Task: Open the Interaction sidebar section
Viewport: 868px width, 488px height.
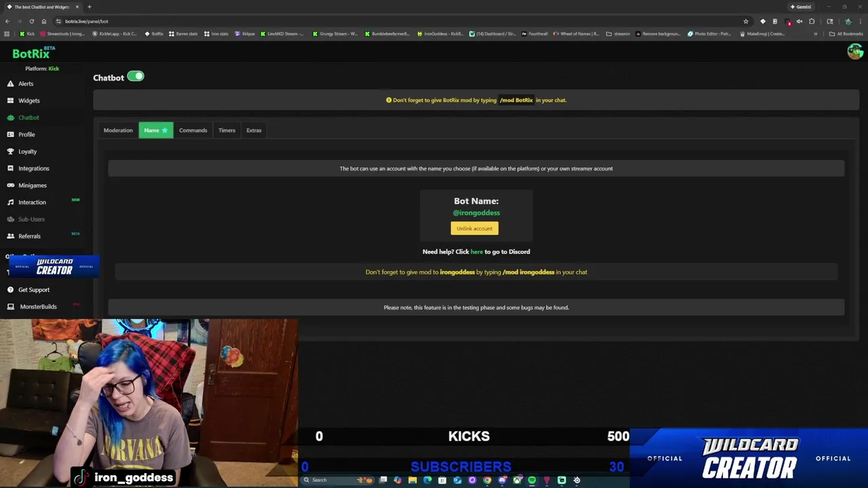Action: pyautogui.click(x=32, y=202)
